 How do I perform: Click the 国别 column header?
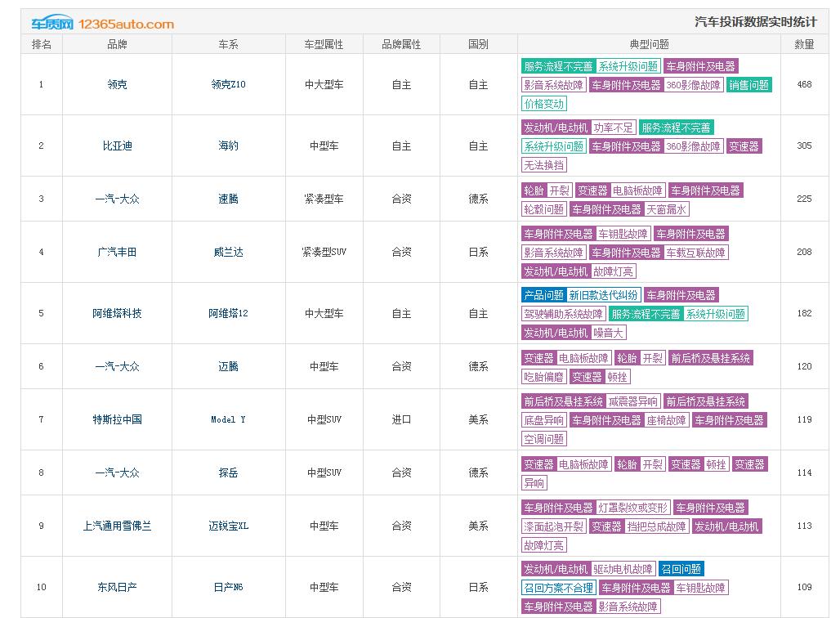(x=478, y=44)
